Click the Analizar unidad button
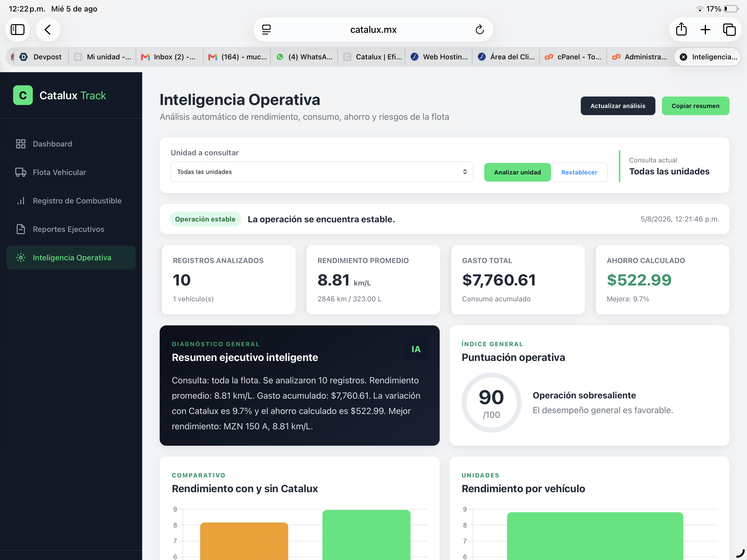Viewport: 747px width, 560px height. (x=517, y=172)
